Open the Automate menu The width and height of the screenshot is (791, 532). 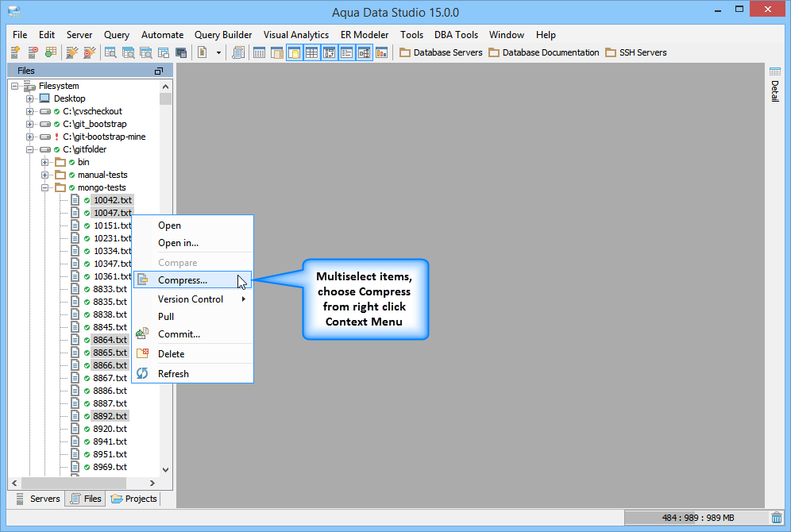coord(163,35)
